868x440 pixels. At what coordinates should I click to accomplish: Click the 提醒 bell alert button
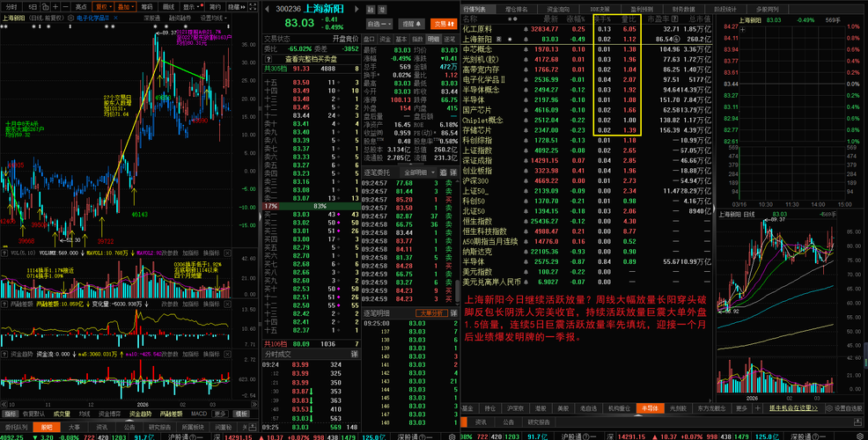coord(411,24)
